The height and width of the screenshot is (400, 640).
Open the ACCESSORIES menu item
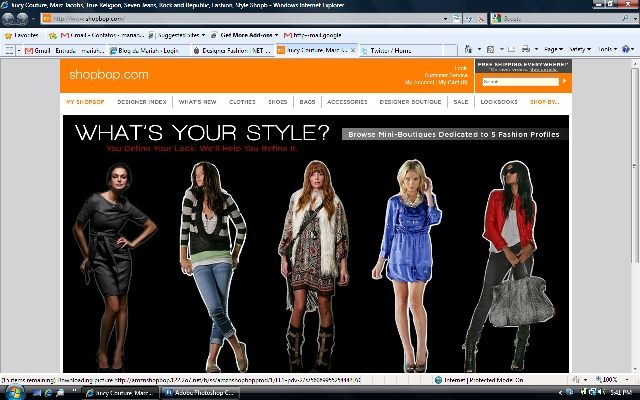[x=347, y=102]
